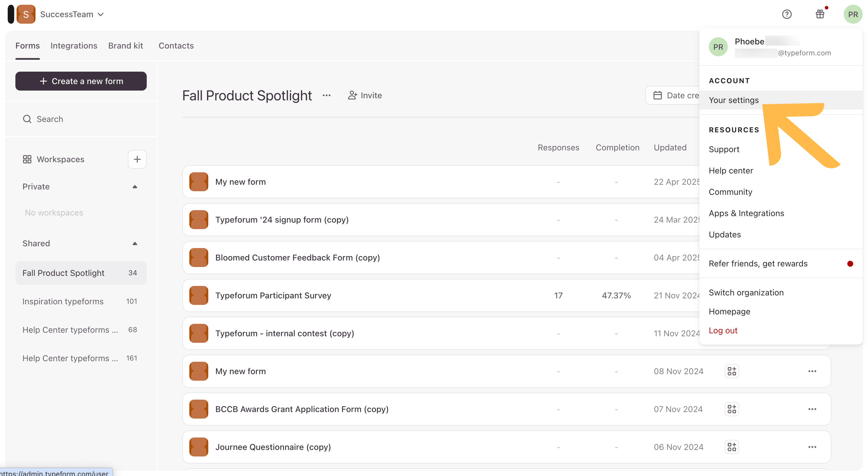
Task: Open Apps & Integrations menu item
Action: [x=746, y=213]
